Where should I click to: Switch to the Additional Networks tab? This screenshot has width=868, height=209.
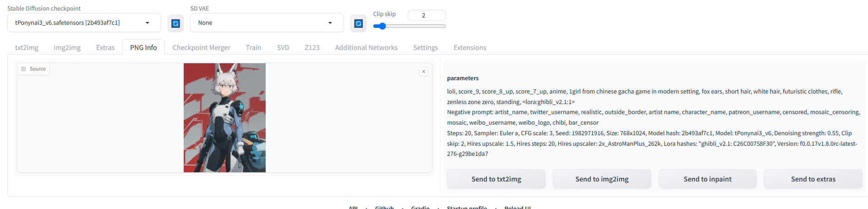pyautogui.click(x=366, y=47)
